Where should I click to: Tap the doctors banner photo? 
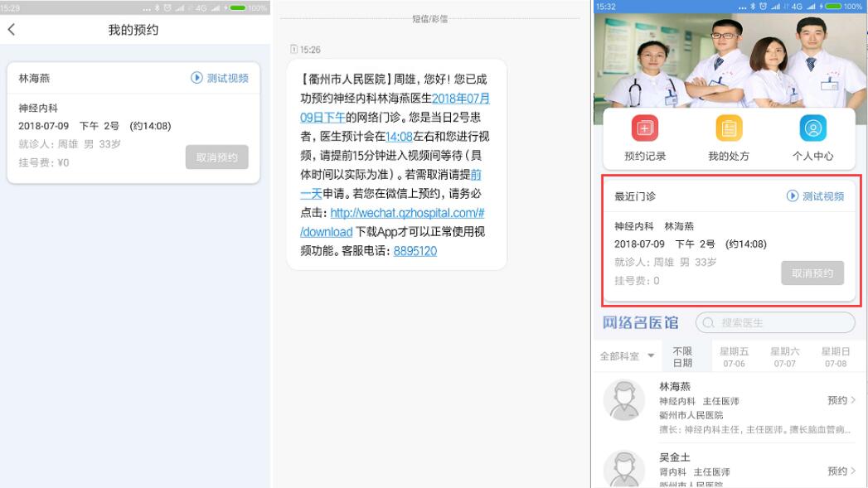click(x=730, y=60)
